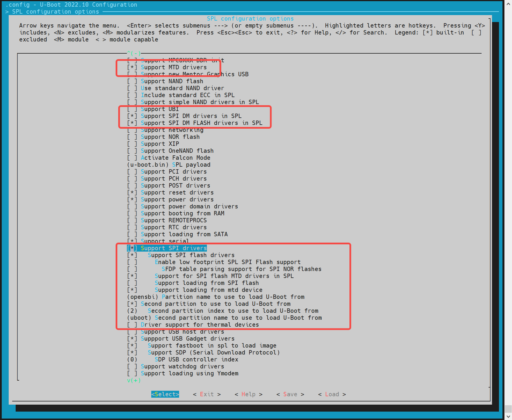Enable Support loading from SPI flash

(x=132, y=283)
